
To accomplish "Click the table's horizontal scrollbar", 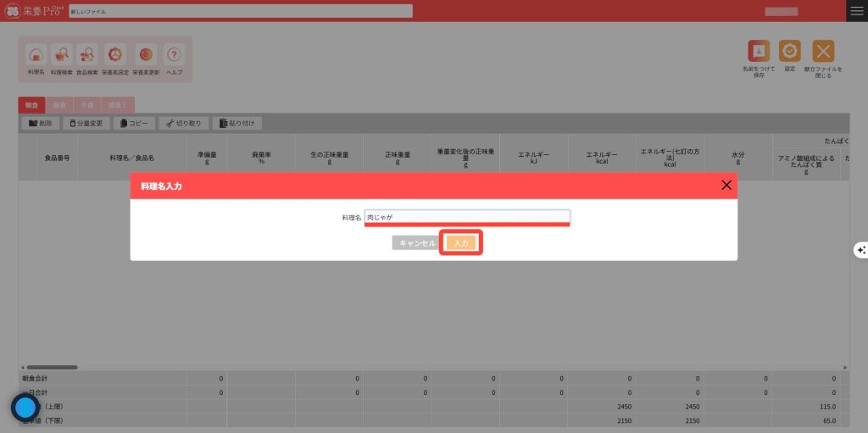I will (x=51, y=367).
